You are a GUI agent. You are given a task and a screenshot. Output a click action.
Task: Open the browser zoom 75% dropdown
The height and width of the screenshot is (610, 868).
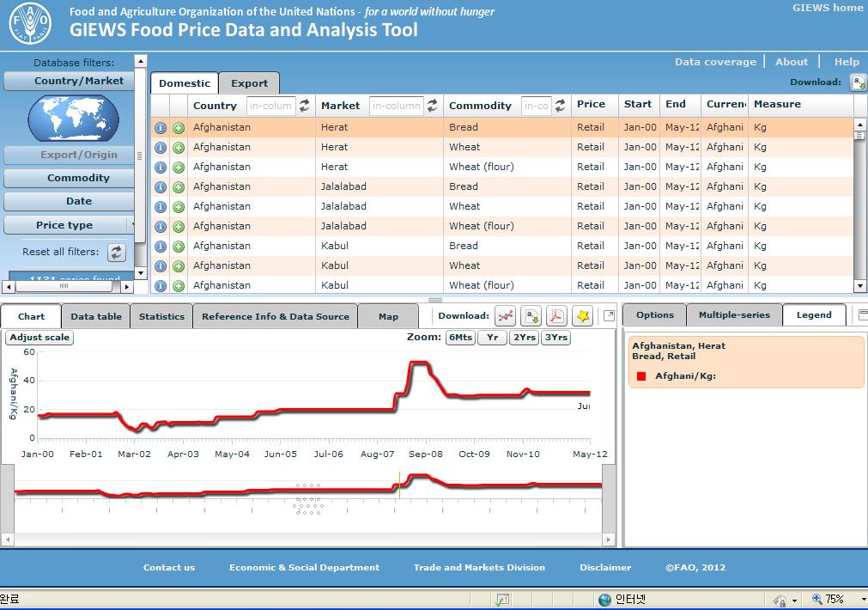pos(863,600)
